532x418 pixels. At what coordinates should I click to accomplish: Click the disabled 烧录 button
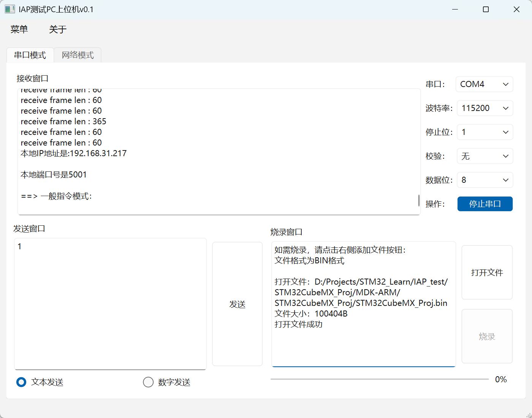[487, 336]
